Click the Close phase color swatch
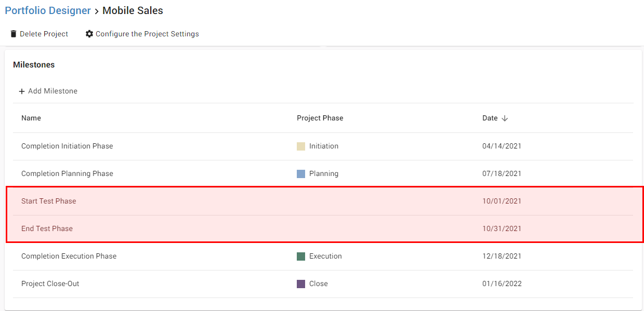Screen dimensions: 644x311 (301, 284)
